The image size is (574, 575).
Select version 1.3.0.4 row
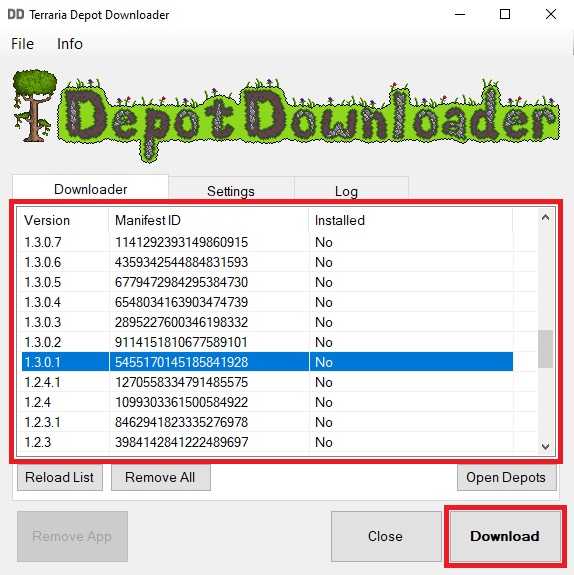pos(267,302)
